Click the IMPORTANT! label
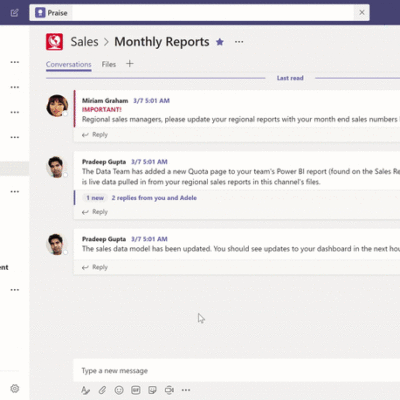 102,110
